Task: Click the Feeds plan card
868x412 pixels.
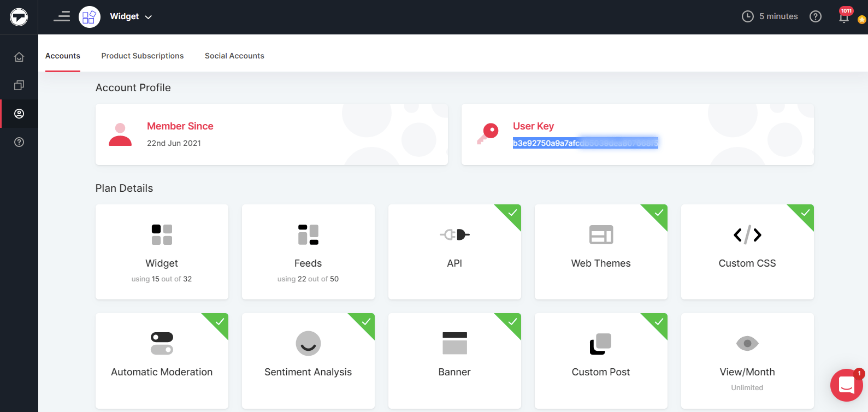Action: pos(308,252)
